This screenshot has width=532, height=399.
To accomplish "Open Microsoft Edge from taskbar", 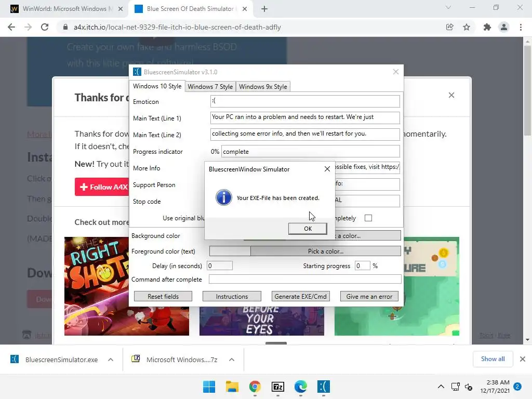I will (301, 387).
